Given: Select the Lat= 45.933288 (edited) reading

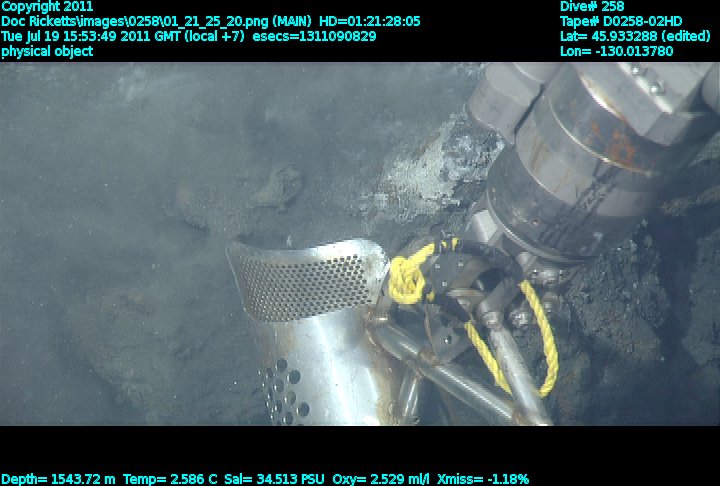Looking at the screenshot, I should coord(632,36).
